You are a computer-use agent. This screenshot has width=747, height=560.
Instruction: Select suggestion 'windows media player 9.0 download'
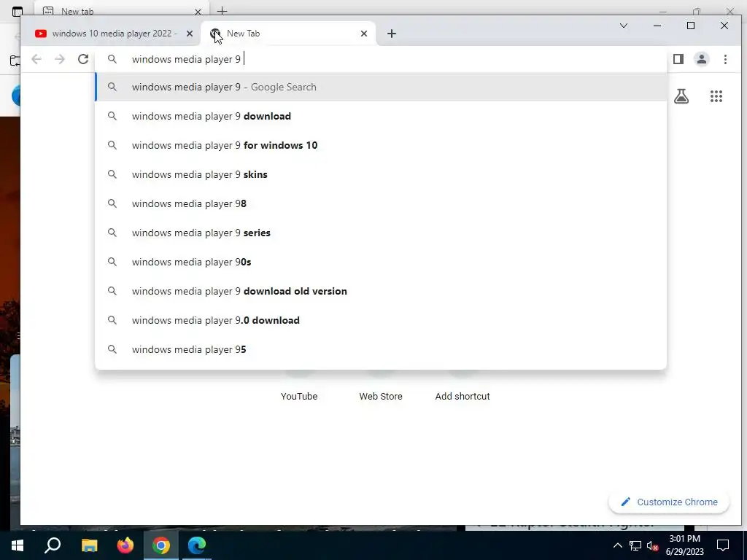point(381,320)
